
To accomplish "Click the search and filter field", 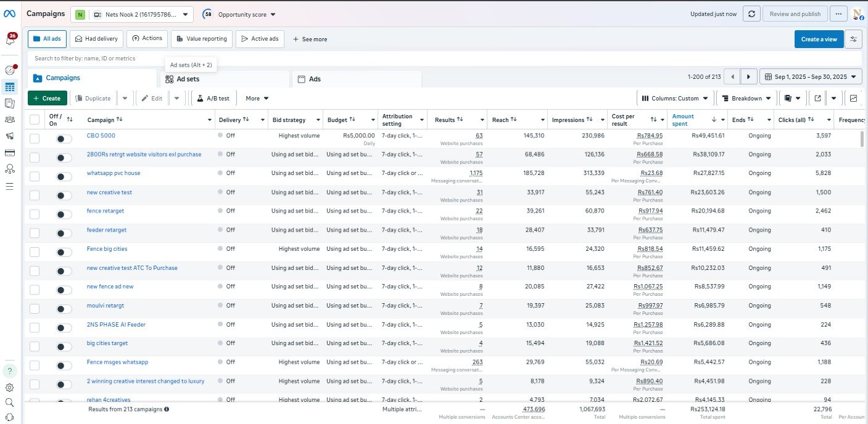I will click(x=370, y=59).
